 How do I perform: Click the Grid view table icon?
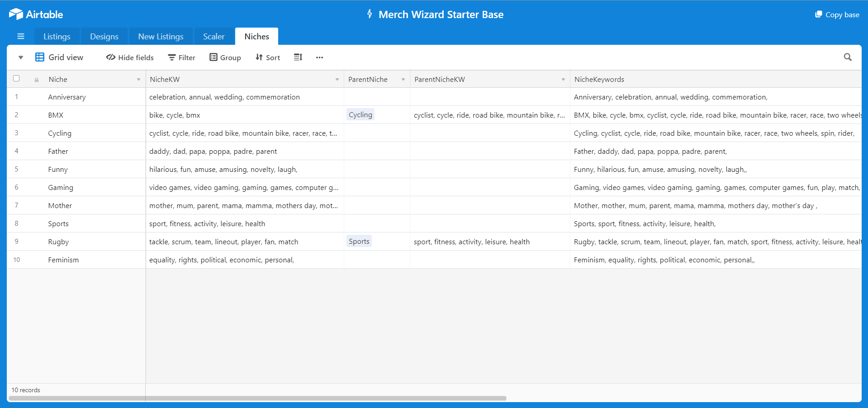(40, 57)
